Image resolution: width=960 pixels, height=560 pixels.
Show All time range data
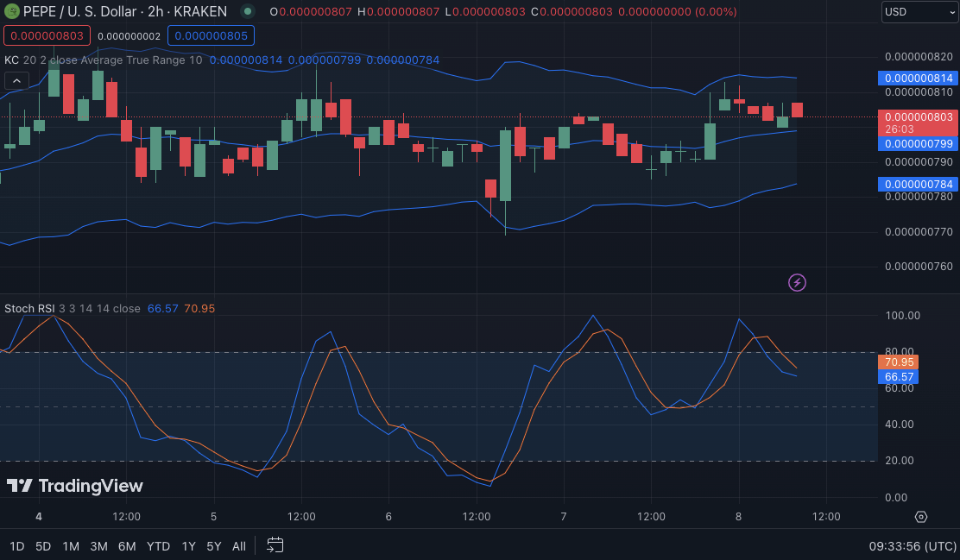(239, 546)
